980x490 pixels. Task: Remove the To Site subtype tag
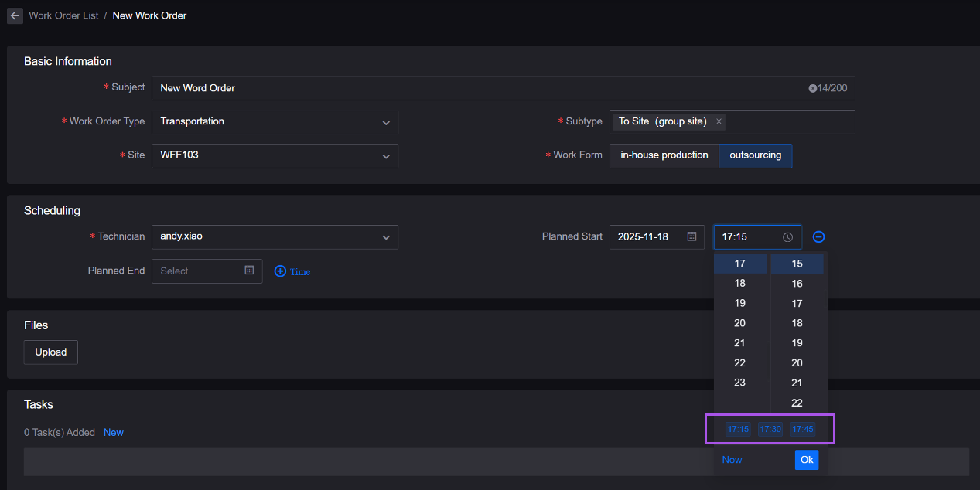point(719,121)
